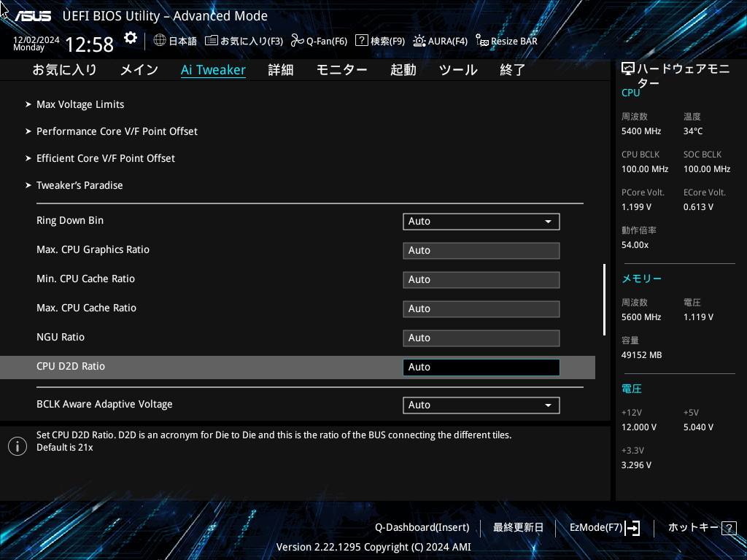Image resolution: width=747 pixels, height=560 pixels.
Task: Click the Min. CPU Cache Ratio field
Action: [x=481, y=279]
